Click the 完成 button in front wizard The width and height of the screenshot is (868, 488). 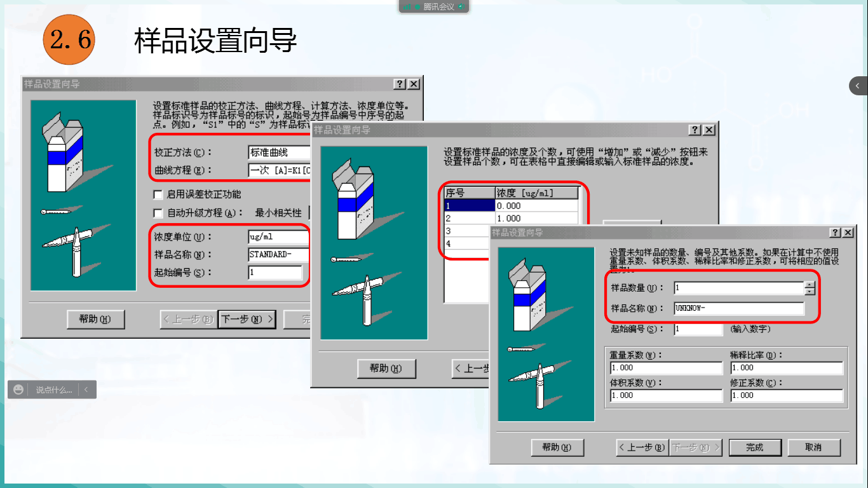coord(755,447)
